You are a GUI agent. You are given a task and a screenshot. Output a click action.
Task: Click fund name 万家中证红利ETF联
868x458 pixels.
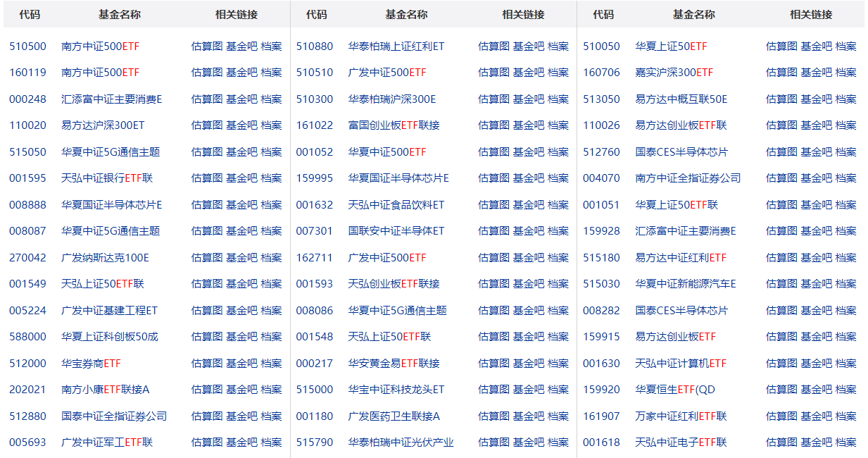pyautogui.click(x=681, y=416)
